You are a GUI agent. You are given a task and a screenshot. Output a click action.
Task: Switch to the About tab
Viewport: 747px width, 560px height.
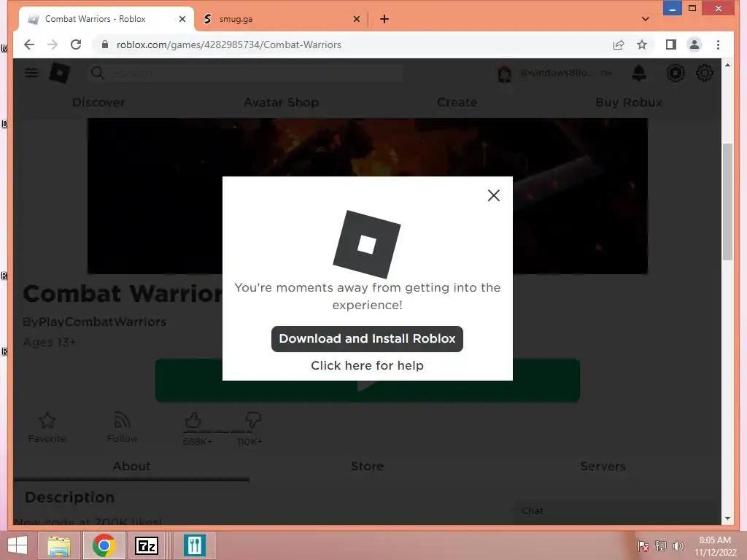pyautogui.click(x=131, y=466)
